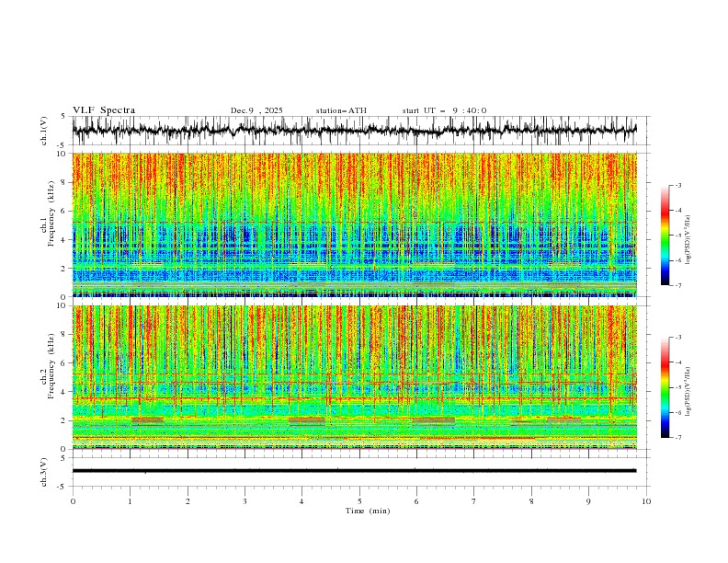728x563 pixels.
Task: Click the '-3' label on ch.2 colorbar
Action: [x=677, y=338]
